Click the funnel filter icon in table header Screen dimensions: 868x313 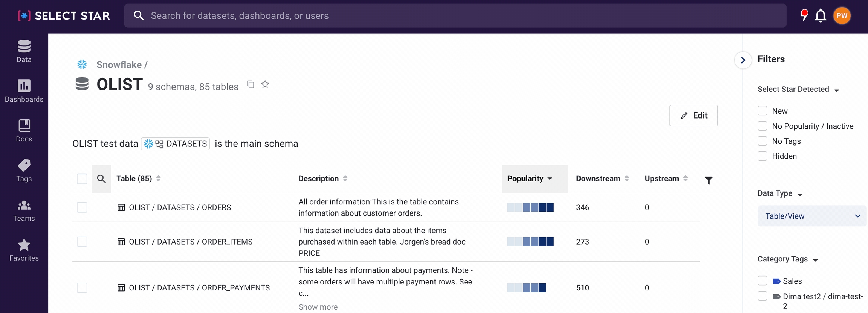tap(708, 181)
